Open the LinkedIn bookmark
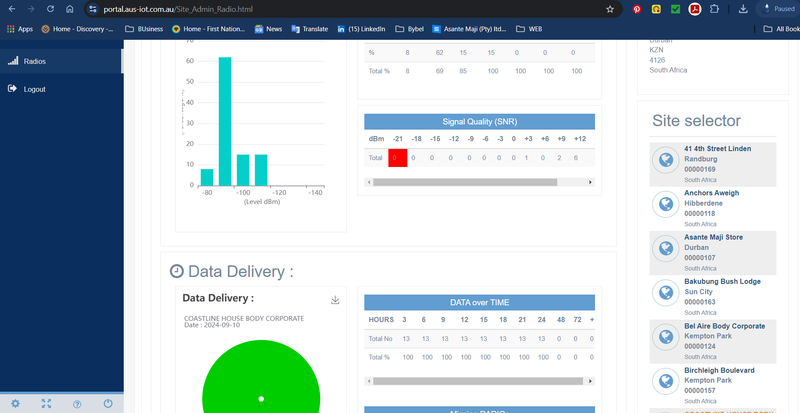 361,29
